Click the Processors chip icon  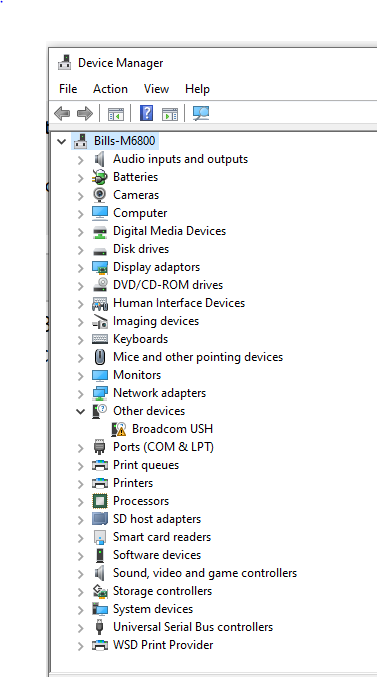click(100, 501)
